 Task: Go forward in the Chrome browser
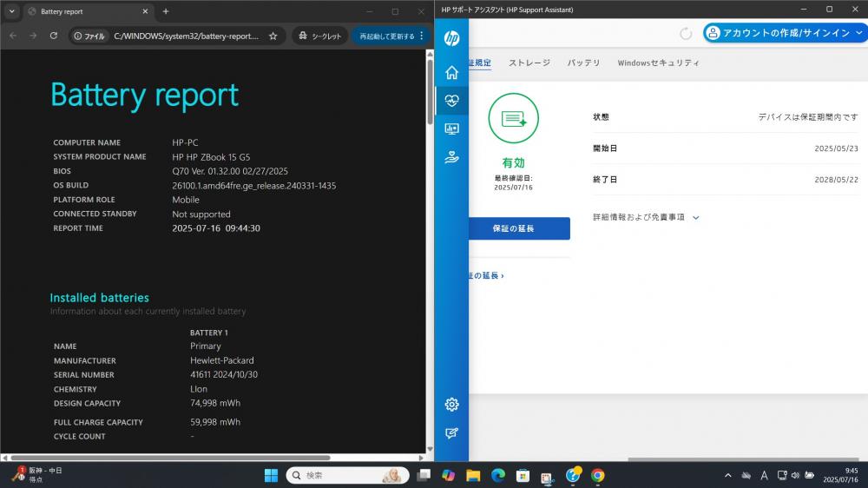33,36
